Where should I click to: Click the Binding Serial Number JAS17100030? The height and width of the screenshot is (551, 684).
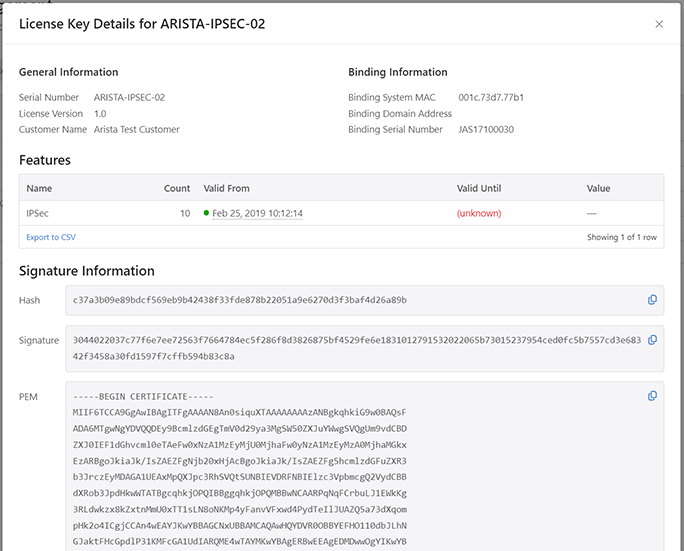tap(486, 130)
